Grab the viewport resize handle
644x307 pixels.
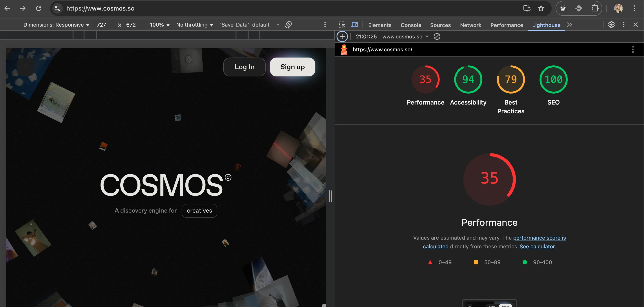[330, 196]
